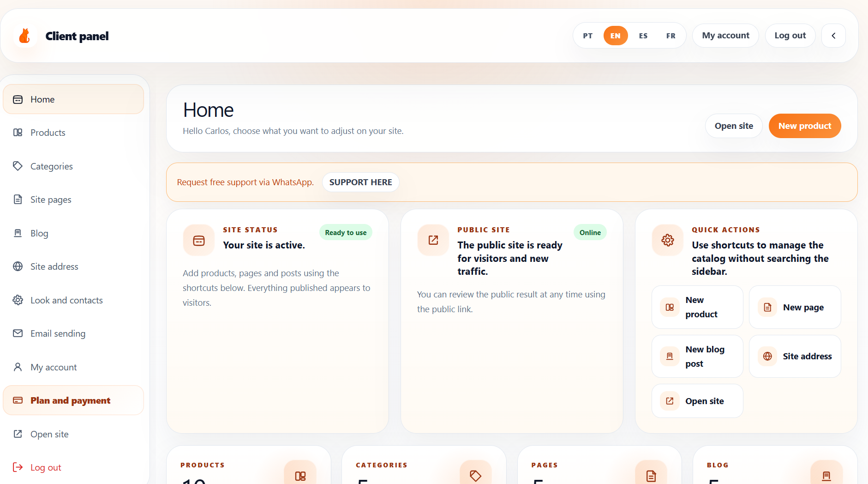Click Open site in the sidebar
868x484 pixels.
(73, 434)
